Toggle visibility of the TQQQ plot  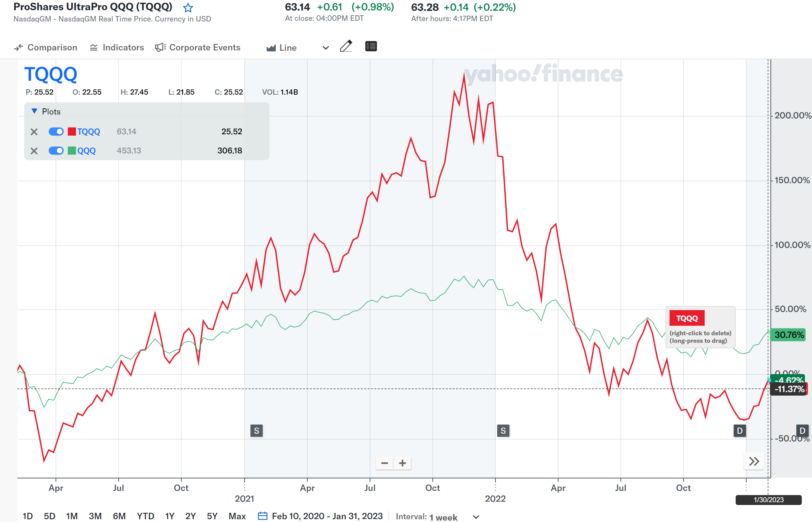tap(56, 132)
